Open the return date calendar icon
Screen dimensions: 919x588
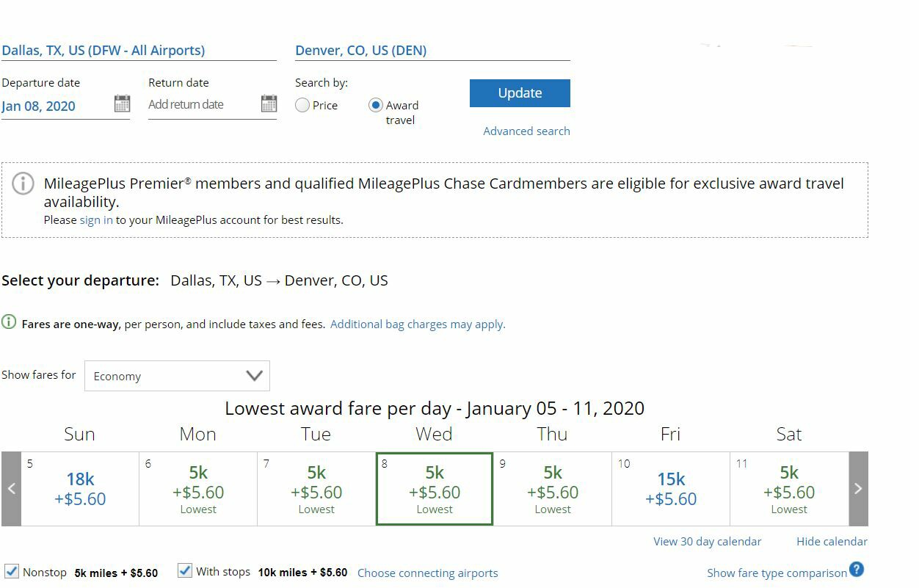tap(269, 104)
